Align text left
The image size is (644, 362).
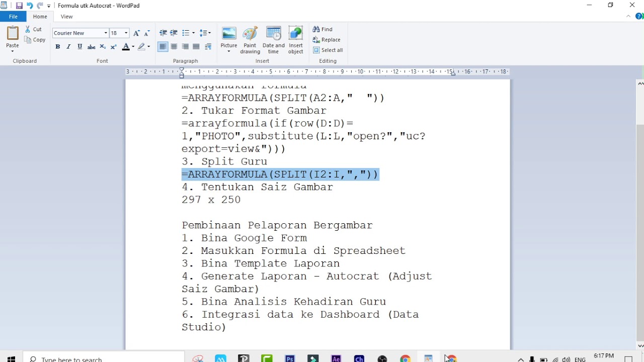coord(163,47)
